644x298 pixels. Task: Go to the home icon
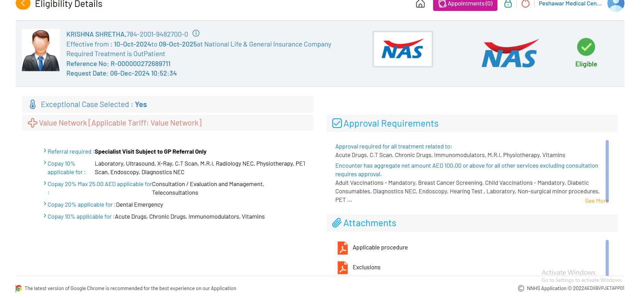coord(420,4)
